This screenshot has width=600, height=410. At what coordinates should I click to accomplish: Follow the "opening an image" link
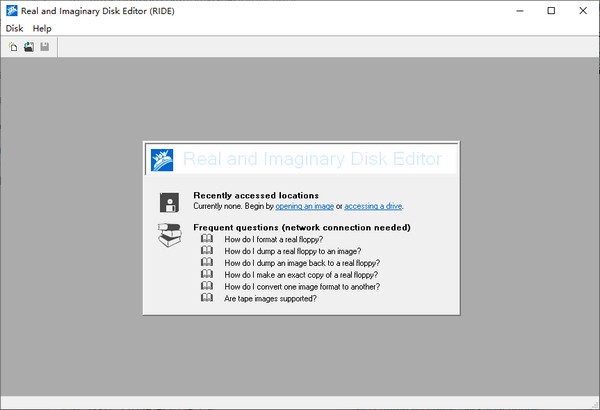[x=305, y=206]
